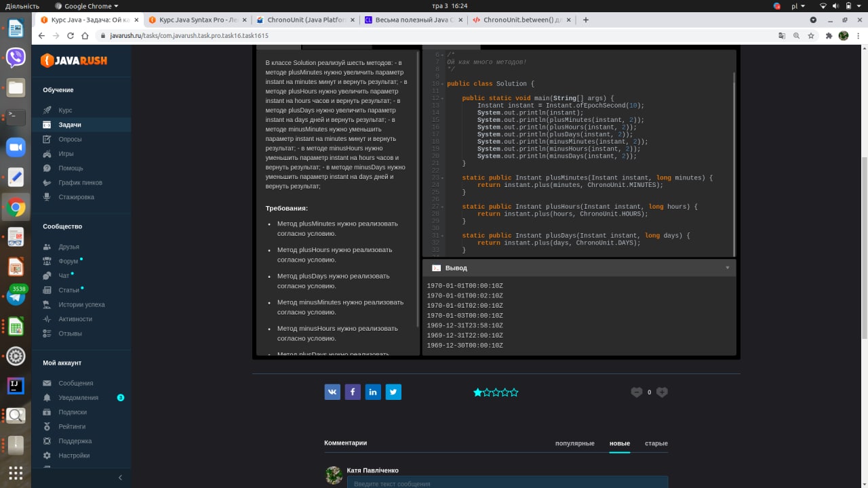
Task: Open Форум in sidebar
Action: point(68,261)
